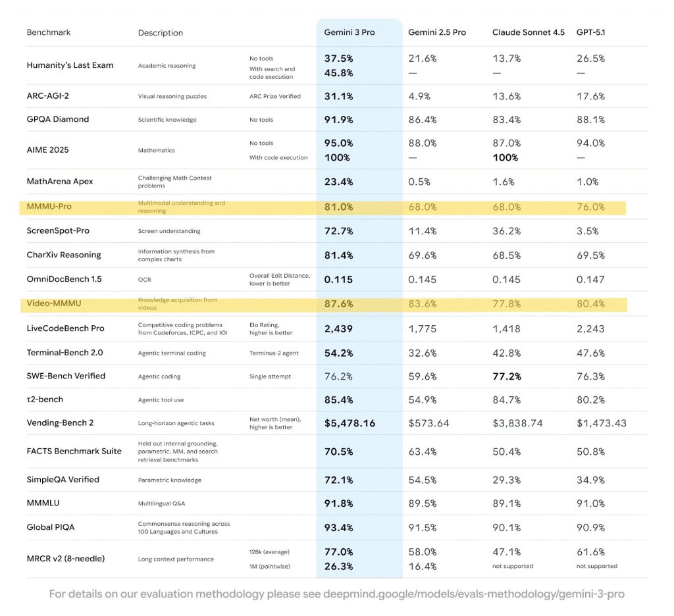Click the Benchmark column header
The width and height of the screenshot is (674, 616).
(48, 32)
